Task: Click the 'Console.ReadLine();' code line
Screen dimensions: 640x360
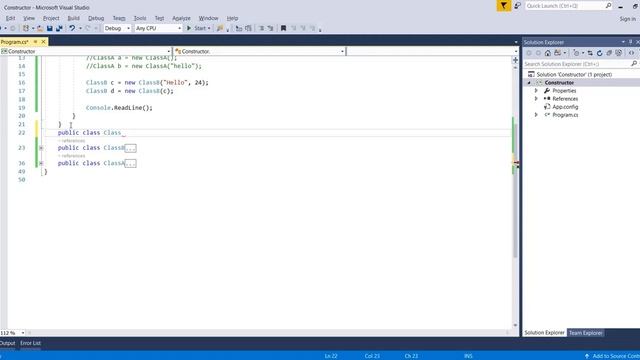Action: [x=119, y=108]
